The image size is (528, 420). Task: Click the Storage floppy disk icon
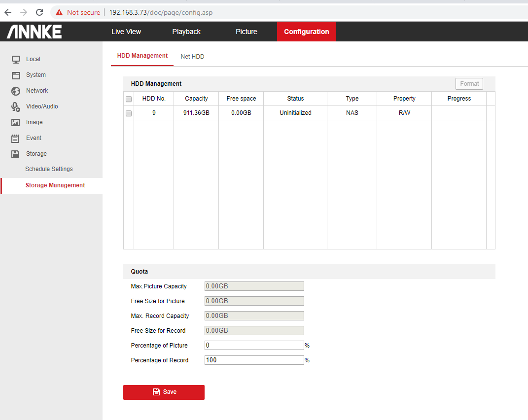(16, 154)
